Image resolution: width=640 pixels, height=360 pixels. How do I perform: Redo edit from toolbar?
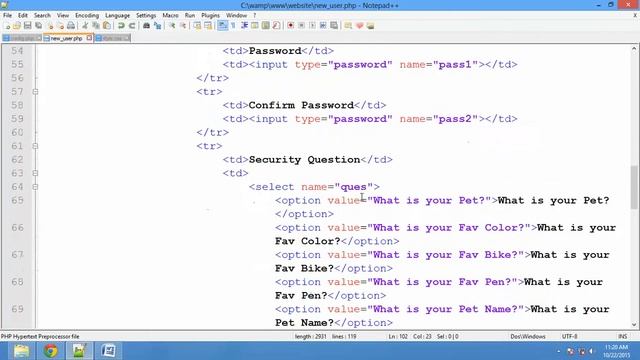(132, 26)
